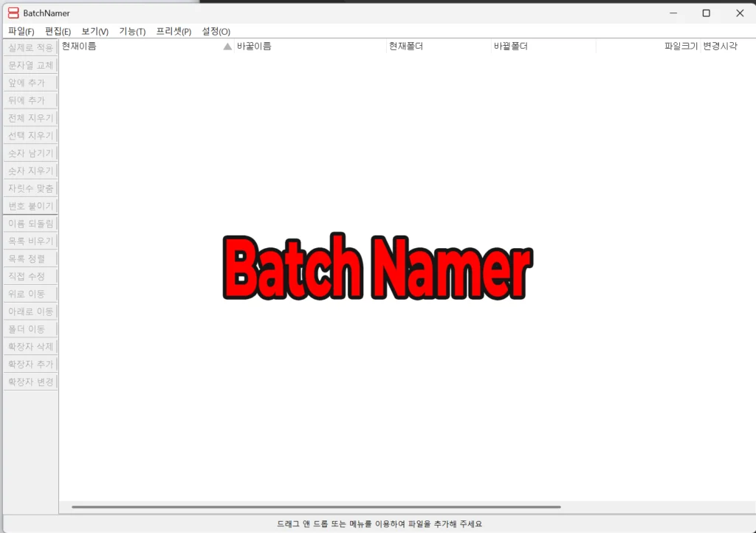Click the 확장자 추가 button
The image size is (756, 533).
coord(30,365)
